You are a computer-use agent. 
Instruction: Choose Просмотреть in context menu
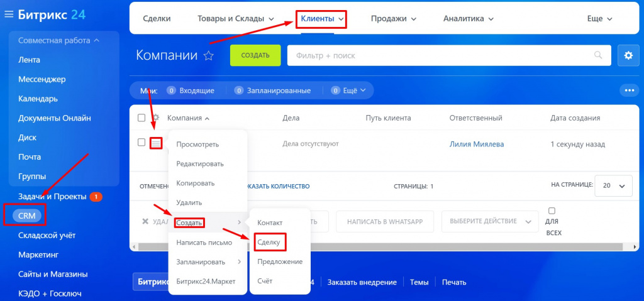197,145
